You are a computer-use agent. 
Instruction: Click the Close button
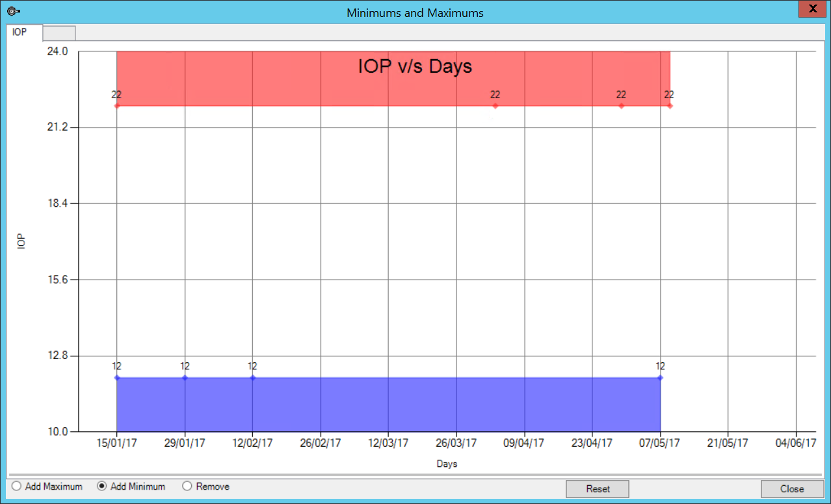[x=792, y=488]
